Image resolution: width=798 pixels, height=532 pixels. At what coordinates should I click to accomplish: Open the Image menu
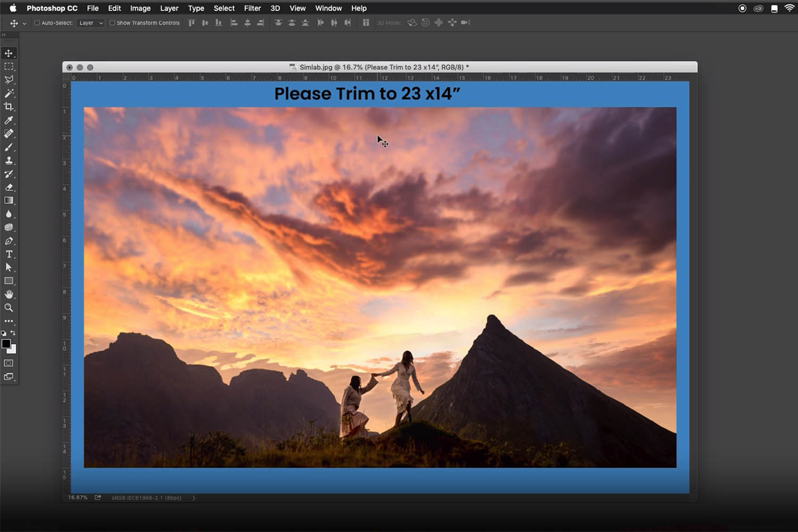[140, 9]
